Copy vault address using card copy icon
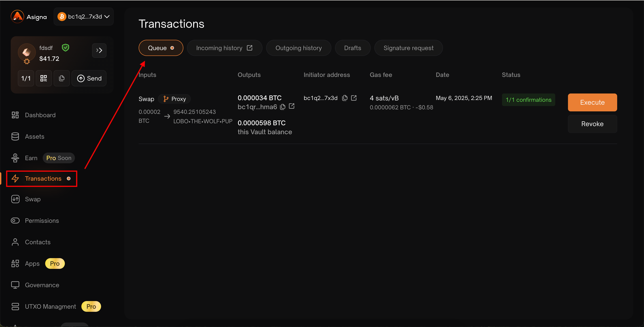 (x=61, y=79)
